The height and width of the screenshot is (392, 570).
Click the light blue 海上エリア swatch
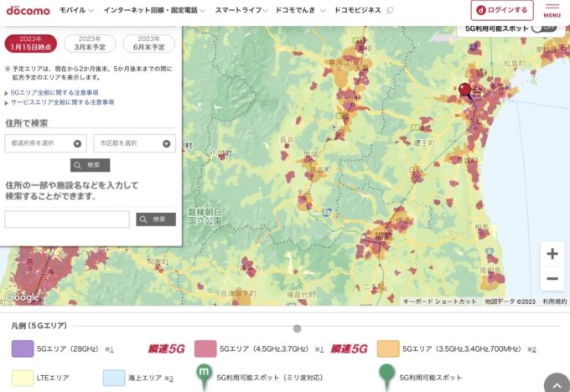point(114,378)
